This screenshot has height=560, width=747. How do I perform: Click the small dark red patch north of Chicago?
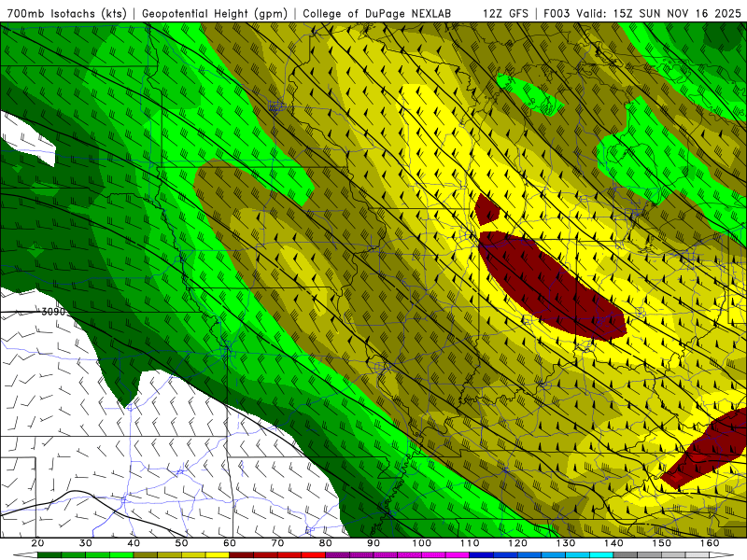[x=486, y=210]
